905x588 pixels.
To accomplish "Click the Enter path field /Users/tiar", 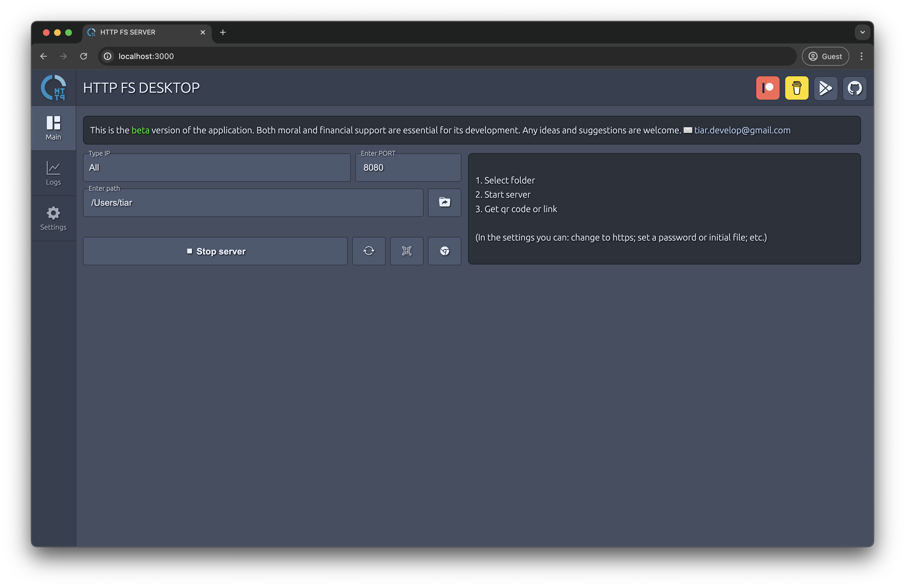I will point(253,202).
